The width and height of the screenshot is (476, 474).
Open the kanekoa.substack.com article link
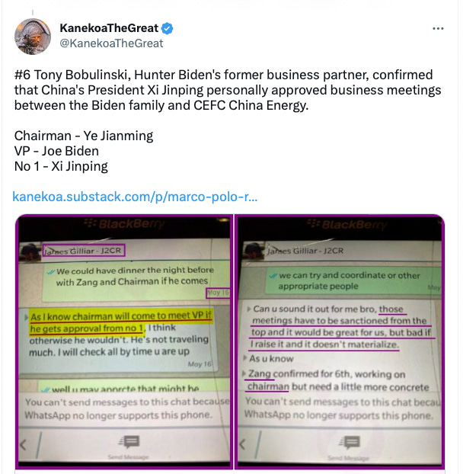(135, 197)
